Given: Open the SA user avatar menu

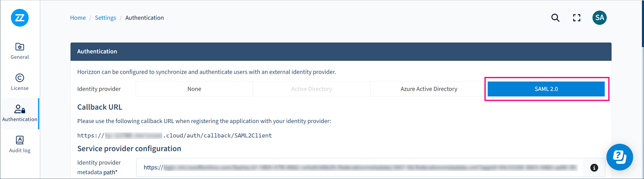Looking at the screenshot, I should pos(600,18).
